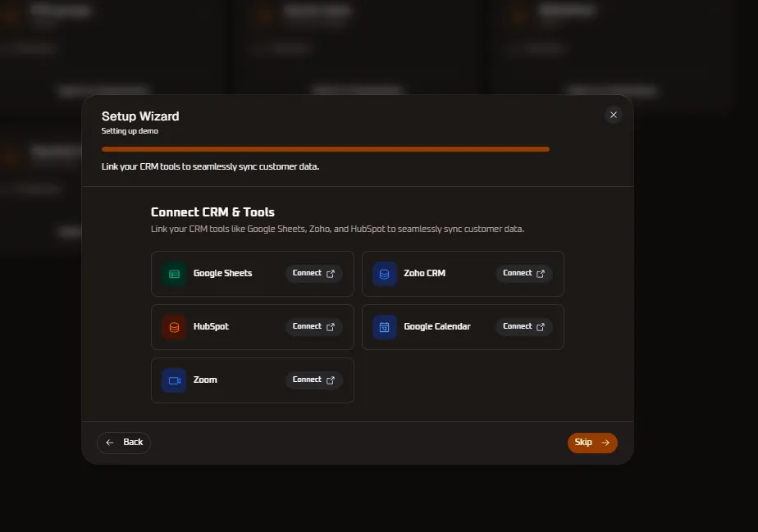
Task: Click the blue Zoho CRM database icon
Action: [x=384, y=274]
